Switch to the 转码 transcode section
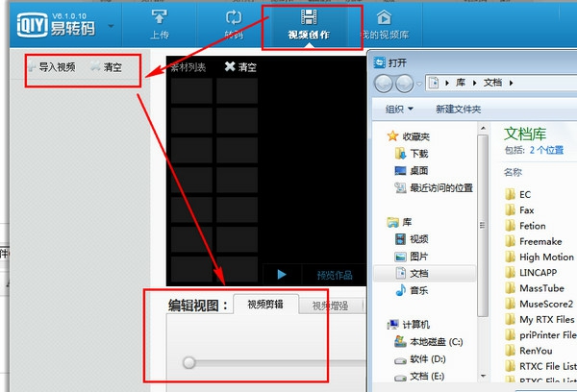Screen dimensions: 577x392 point(234,25)
